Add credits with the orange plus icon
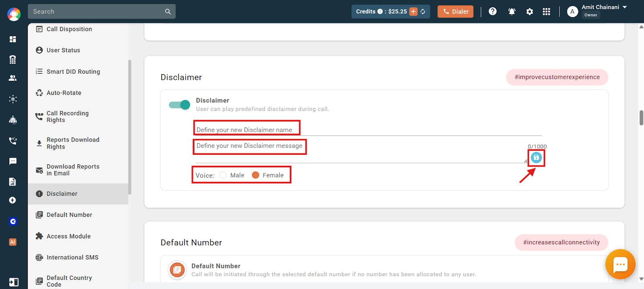The width and height of the screenshot is (644, 289). [413, 12]
